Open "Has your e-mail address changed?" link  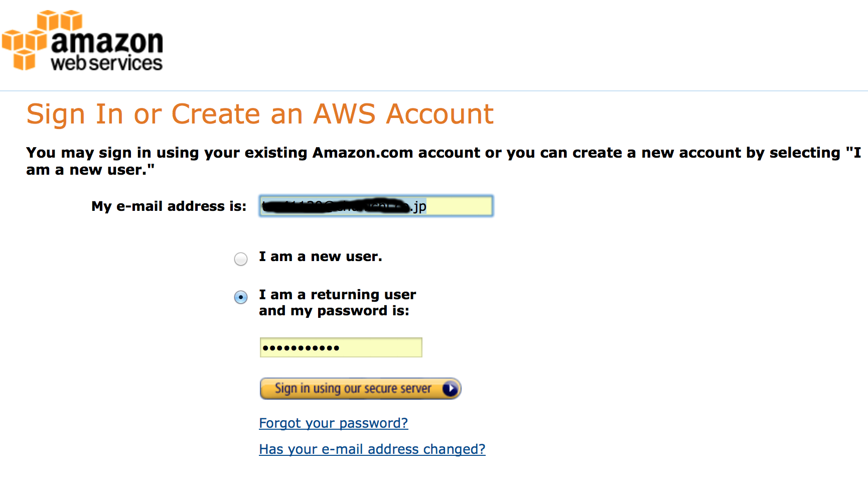pos(372,449)
